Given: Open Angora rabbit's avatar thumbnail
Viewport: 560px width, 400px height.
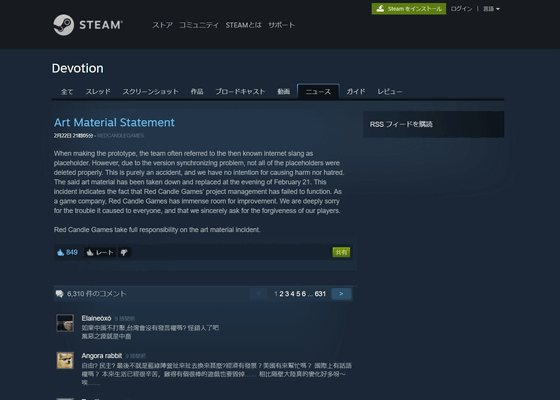Looking at the screenshot, I should tap(65, 360).
